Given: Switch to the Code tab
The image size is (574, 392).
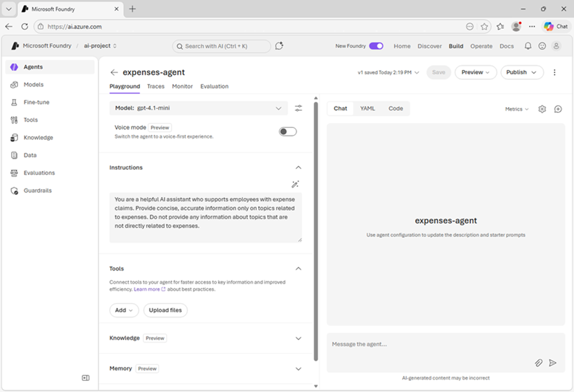Looking at the screenshot, I should [x=396, y=109].
